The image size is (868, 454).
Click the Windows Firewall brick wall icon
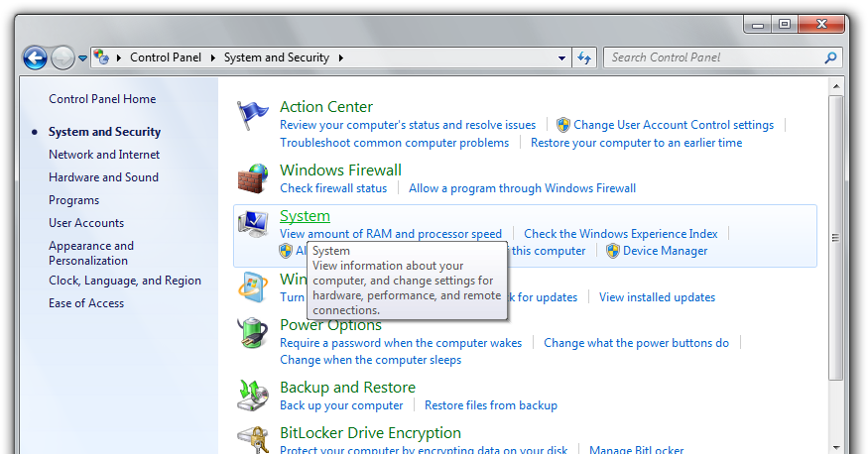[x=253, y=178]
